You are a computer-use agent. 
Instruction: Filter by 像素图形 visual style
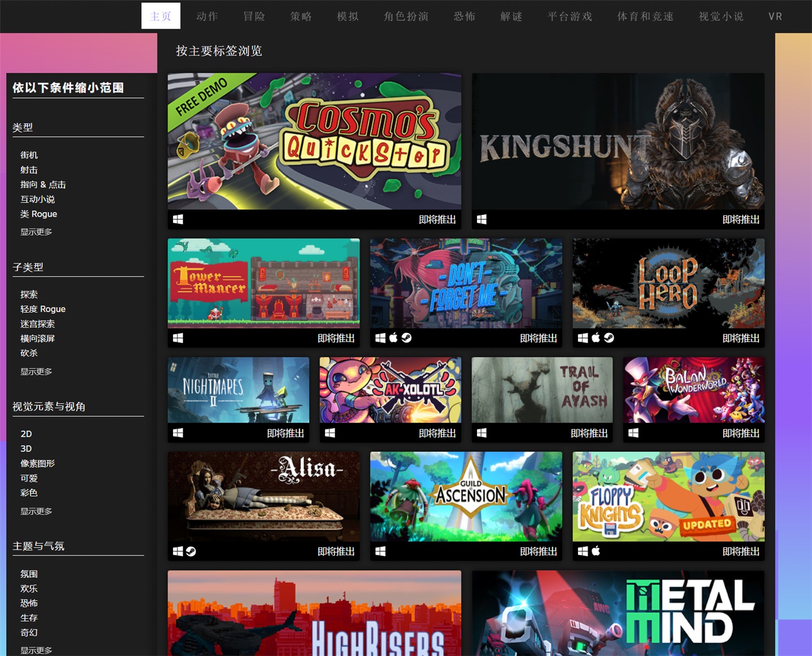[x=38, y=463]
